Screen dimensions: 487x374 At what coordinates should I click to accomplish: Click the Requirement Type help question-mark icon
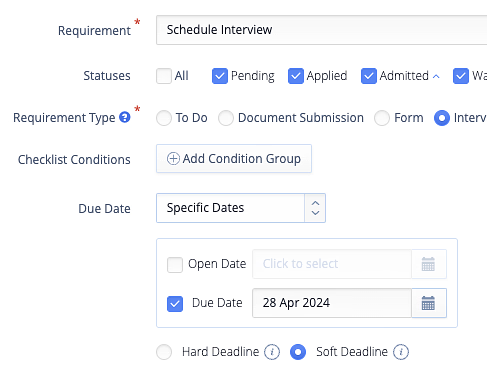125,117
